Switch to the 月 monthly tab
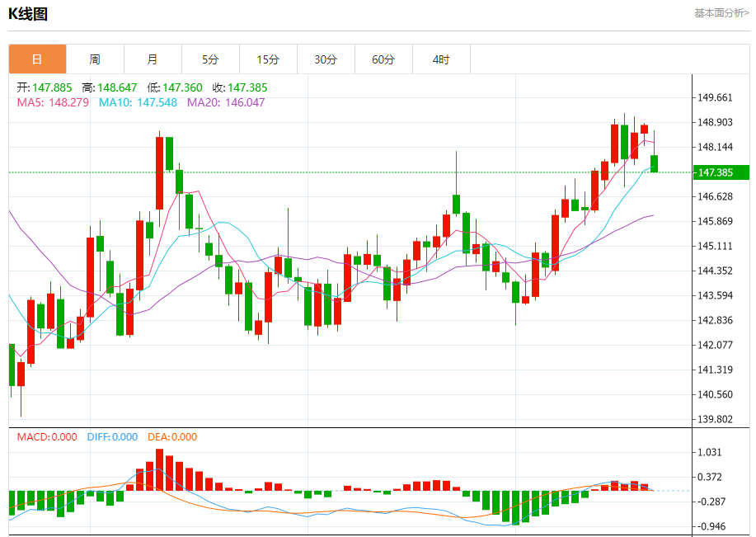The height and width of the screenshot is (537, 756). 153,59
